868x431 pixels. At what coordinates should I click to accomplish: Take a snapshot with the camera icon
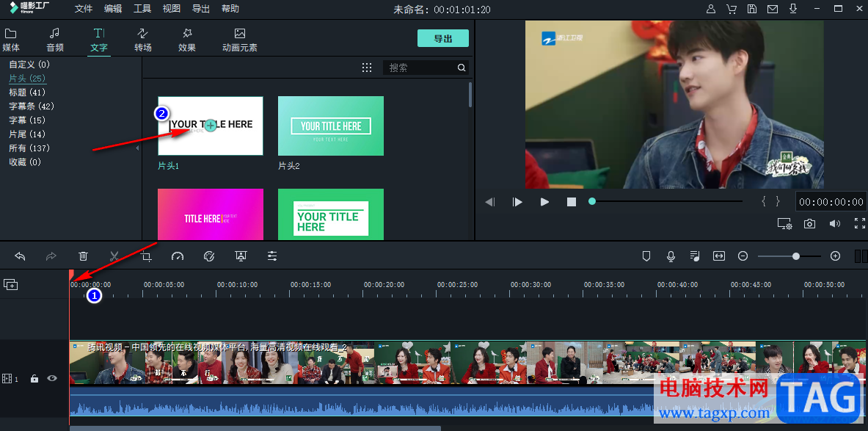pos(809,223)
